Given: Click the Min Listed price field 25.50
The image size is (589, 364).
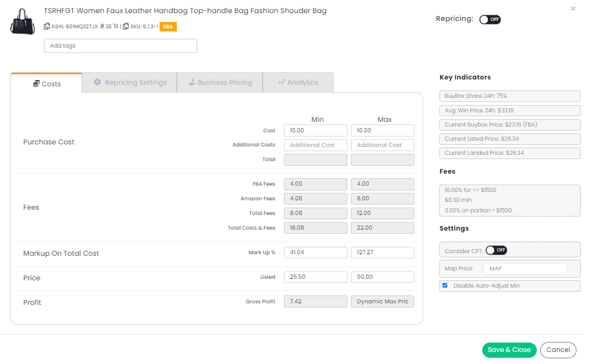Looking at the screenshot, I should pyautogui.click(x=315, y=277).
